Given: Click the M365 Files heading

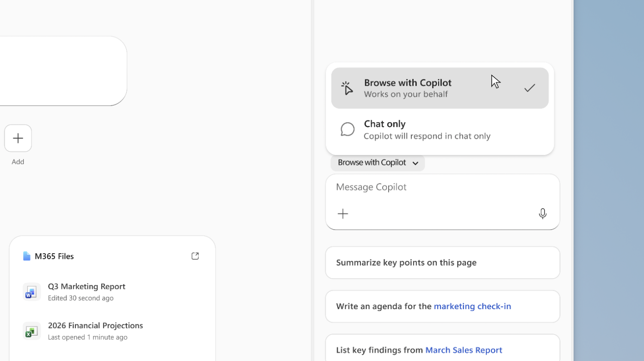Looking at the screenshot, I should coord(54,256).
